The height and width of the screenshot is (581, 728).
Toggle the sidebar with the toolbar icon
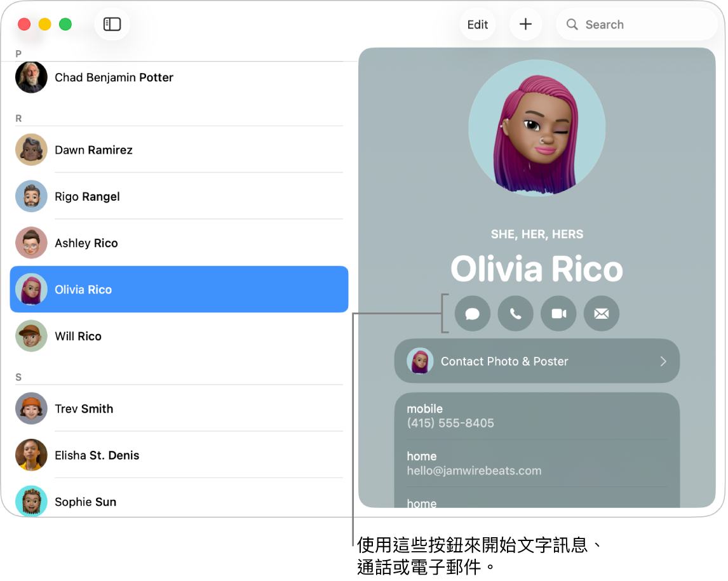(x=112, y=24)
